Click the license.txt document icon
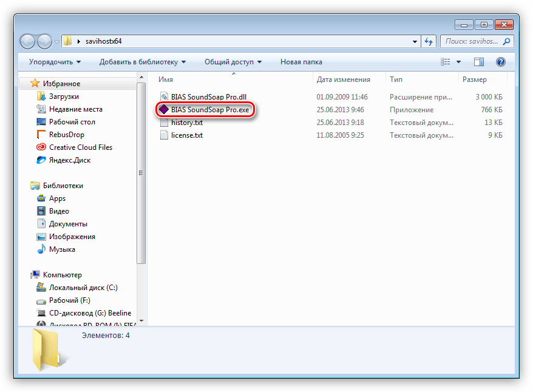The image size is (533, 392). click(164, 135)
